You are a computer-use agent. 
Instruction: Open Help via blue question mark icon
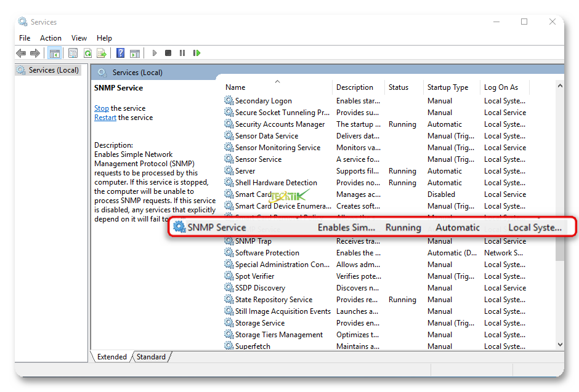(x=120, y=54)
